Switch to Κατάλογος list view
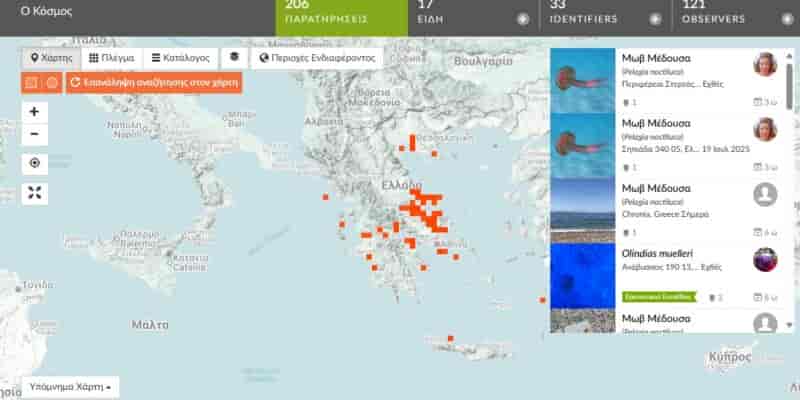Image resolution: width=800 pixels, height=400 pixels. pos(180,58)
